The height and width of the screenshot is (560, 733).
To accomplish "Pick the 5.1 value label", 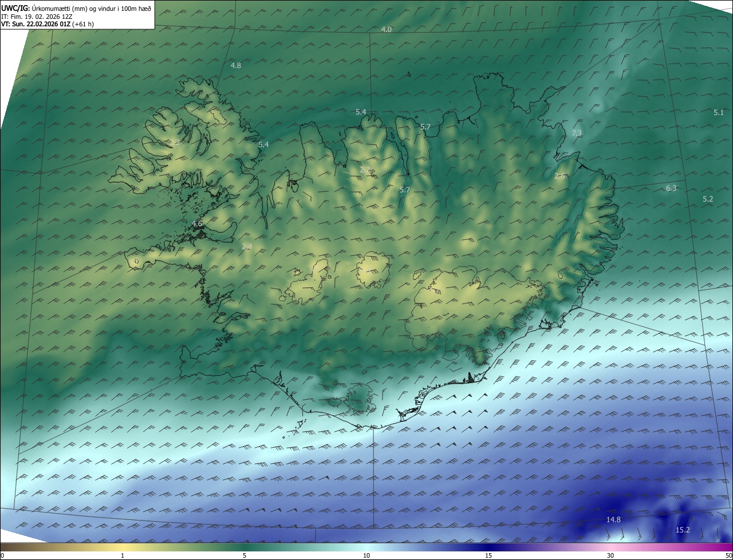I will tap(719, 113).
